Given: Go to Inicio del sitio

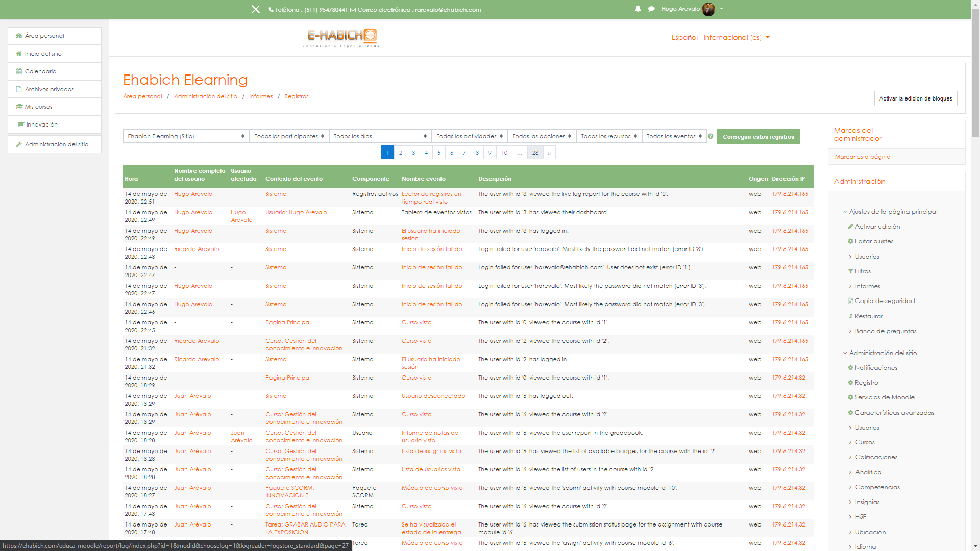Looking at the screenshot, I should click(55, 54).
